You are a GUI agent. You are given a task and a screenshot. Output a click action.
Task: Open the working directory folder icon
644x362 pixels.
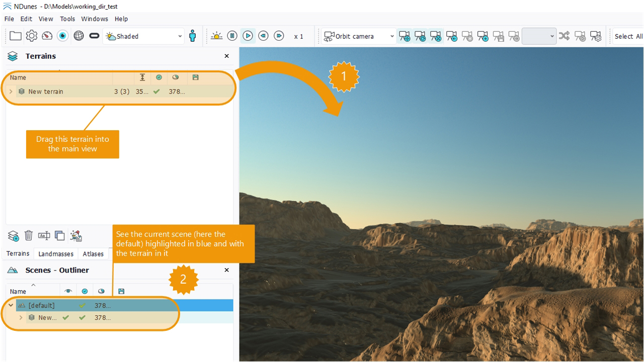[16, 36]
